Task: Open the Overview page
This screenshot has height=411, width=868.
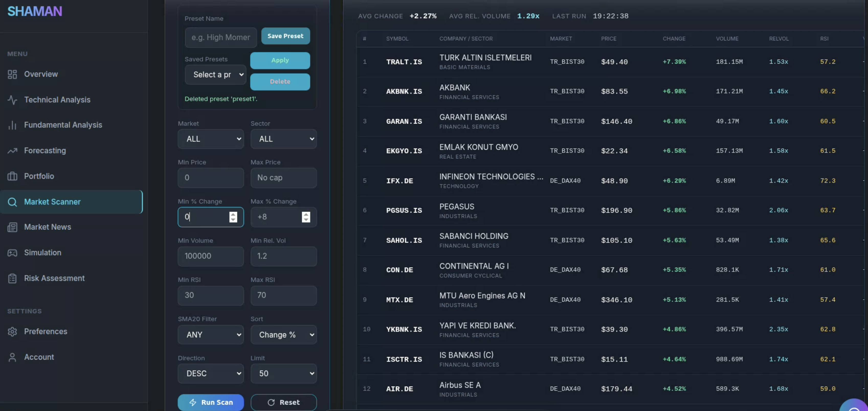Action: [x=41, y=74]
